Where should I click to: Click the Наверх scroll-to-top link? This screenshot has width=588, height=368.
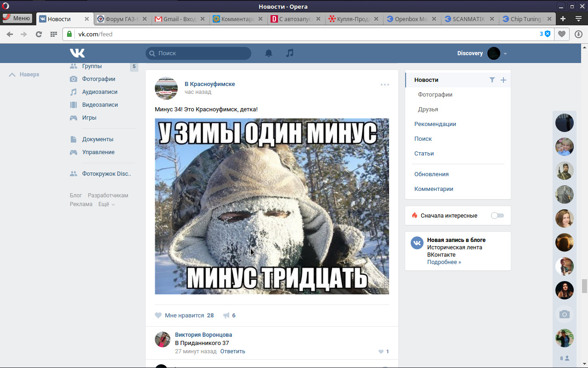[x=24, y=75]
